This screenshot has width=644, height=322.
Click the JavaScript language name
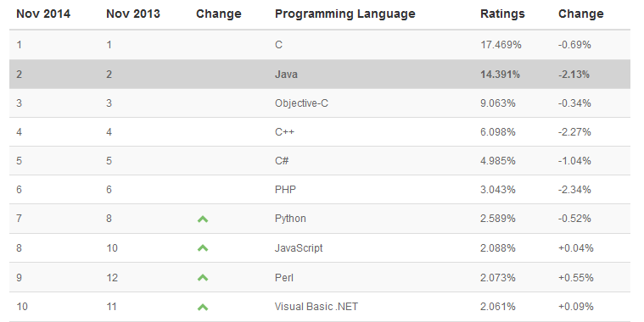[x=299, y=248]
